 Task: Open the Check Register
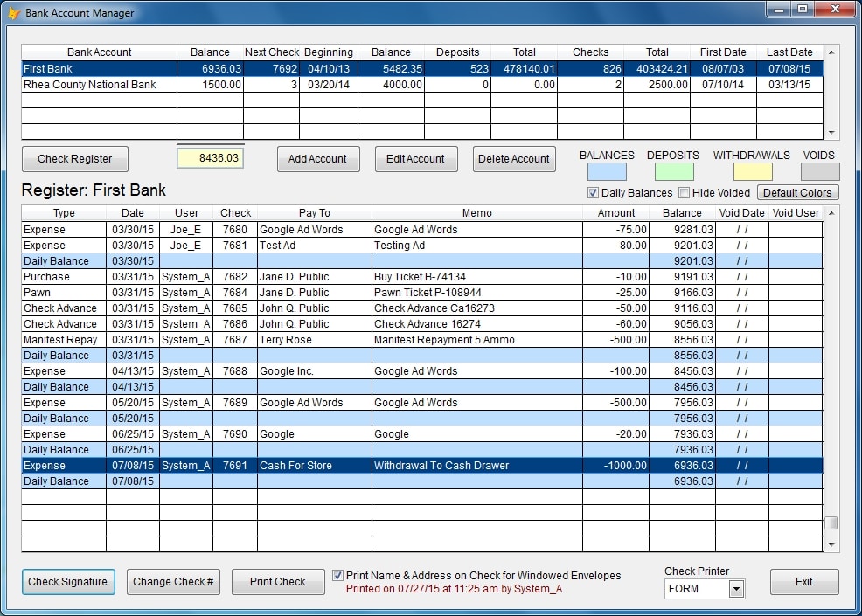pyautogui.click(x=74, y=158)
